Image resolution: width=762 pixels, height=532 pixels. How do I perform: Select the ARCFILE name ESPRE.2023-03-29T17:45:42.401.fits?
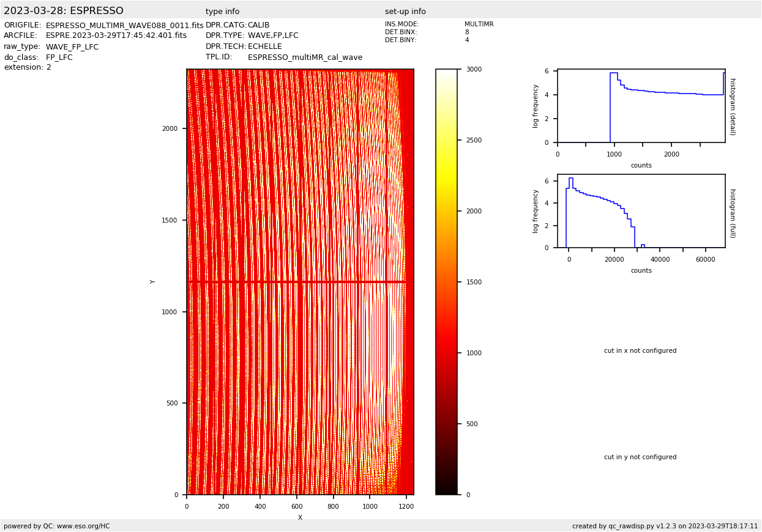(116, 36)
